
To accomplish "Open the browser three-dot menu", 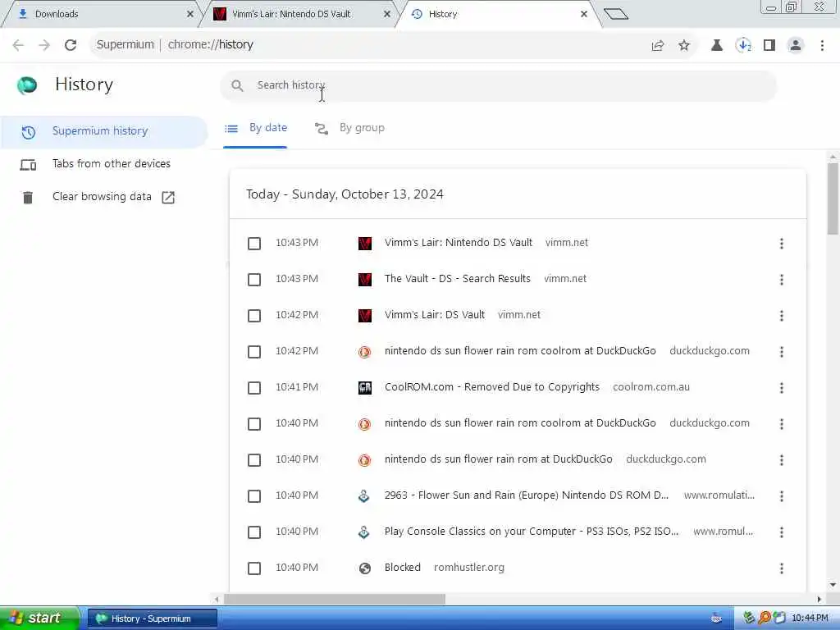I will coord(822,46).
